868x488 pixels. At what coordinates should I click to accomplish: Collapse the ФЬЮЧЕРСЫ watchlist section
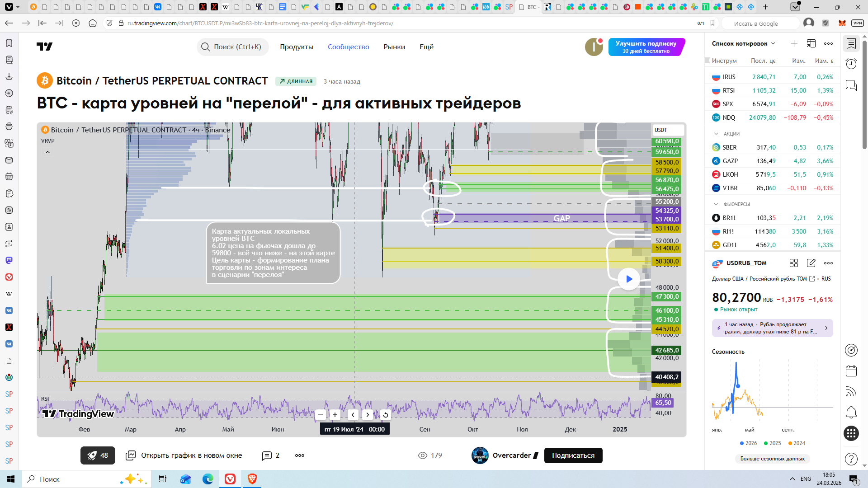(716, 204)
